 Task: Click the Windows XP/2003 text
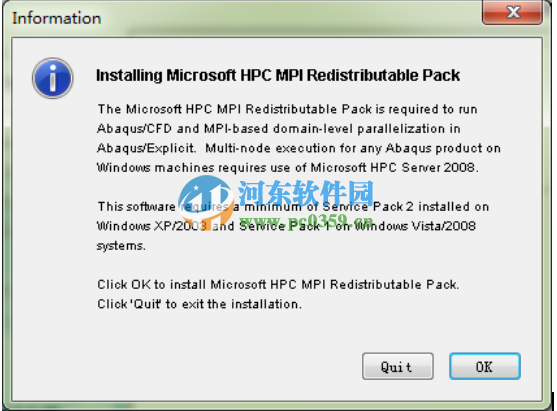(x=152, y=226)
